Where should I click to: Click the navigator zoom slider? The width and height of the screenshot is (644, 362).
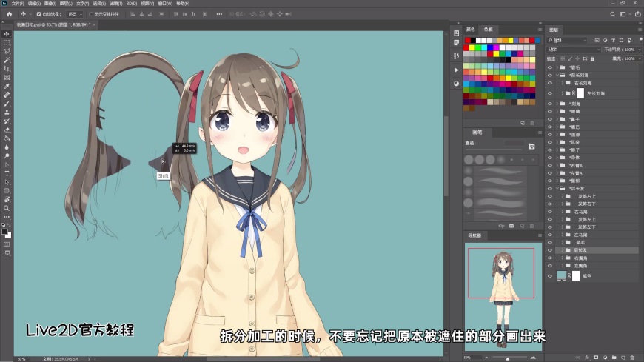[508, 358]
